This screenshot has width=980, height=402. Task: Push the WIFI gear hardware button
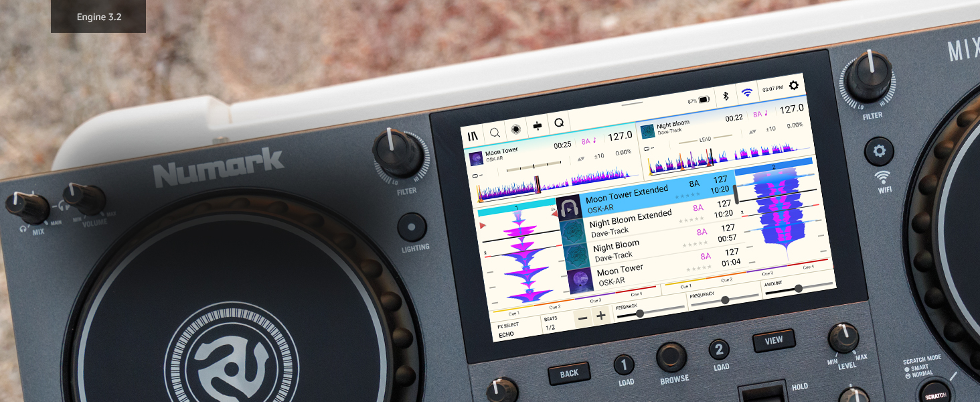point(879,151)
